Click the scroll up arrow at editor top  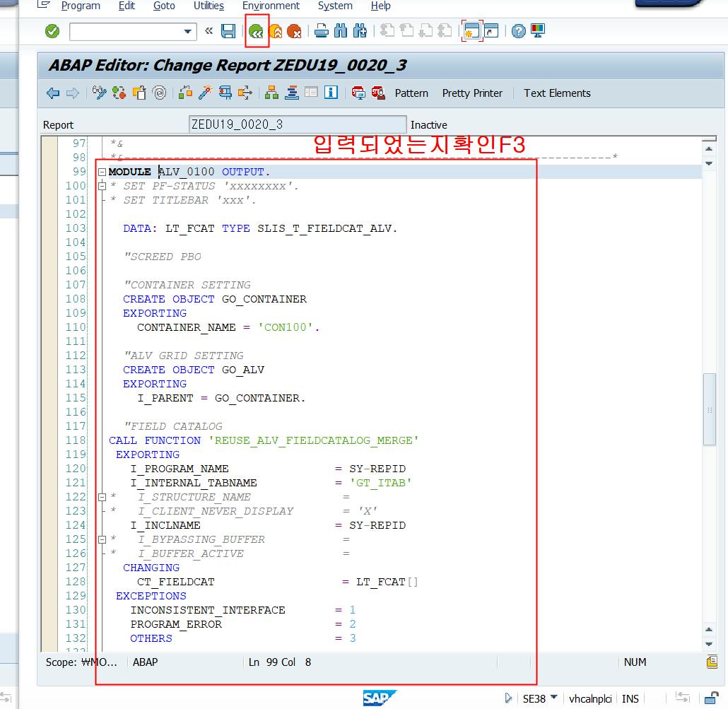click(x=709, y=149)
